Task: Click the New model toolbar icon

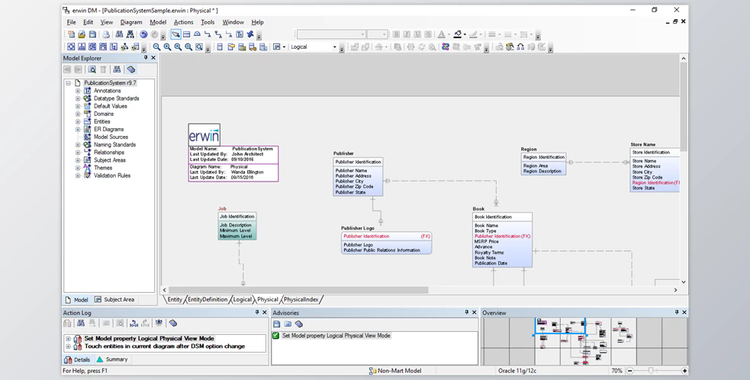Action: [71, 34]
